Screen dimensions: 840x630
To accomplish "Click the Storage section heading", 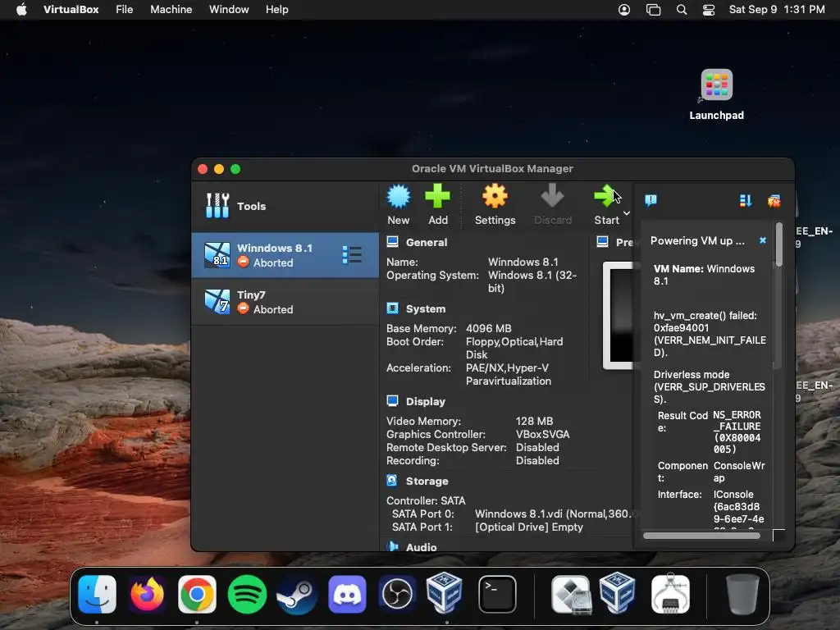I will click(427, 481).
